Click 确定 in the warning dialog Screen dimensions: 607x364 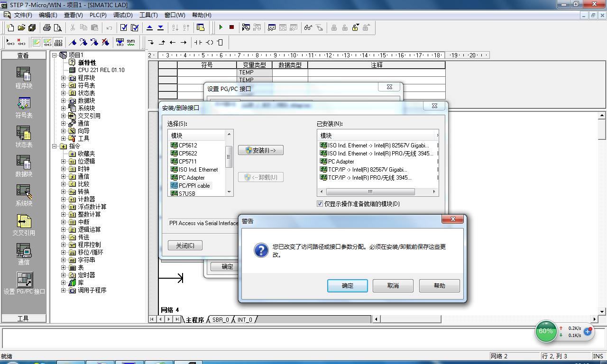348,286
